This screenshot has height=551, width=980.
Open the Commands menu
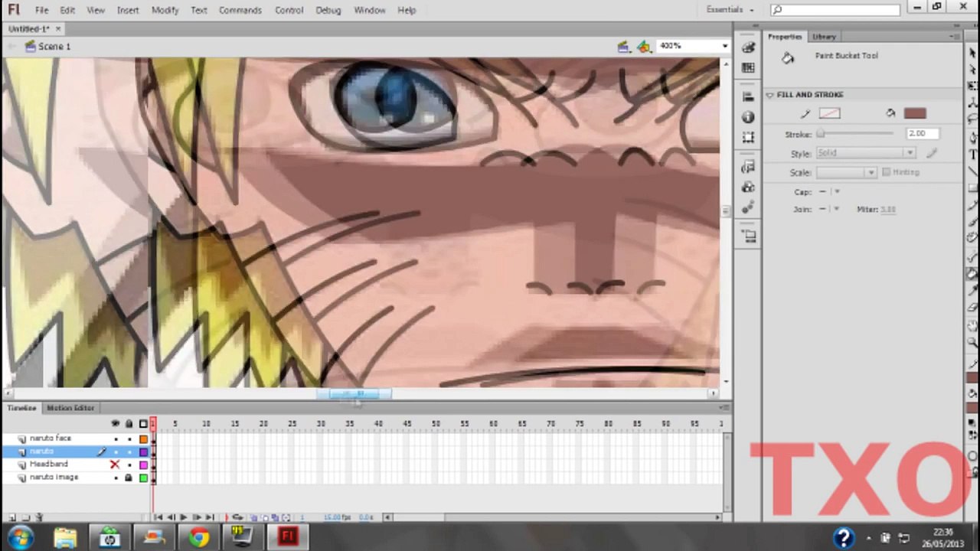click(x=240, y=10)
